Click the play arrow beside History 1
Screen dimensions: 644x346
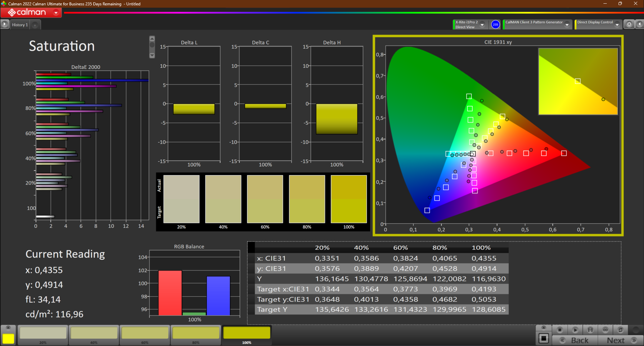(5, 24)
